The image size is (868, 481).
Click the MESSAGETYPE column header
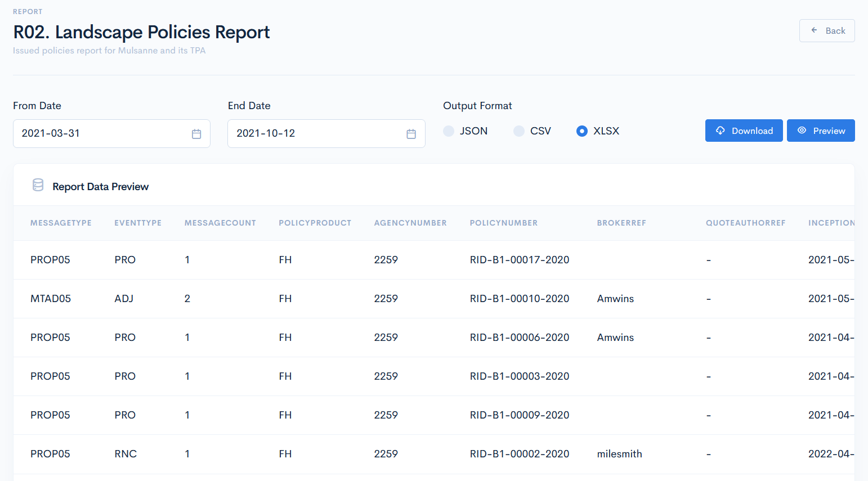tap(61, 223)
